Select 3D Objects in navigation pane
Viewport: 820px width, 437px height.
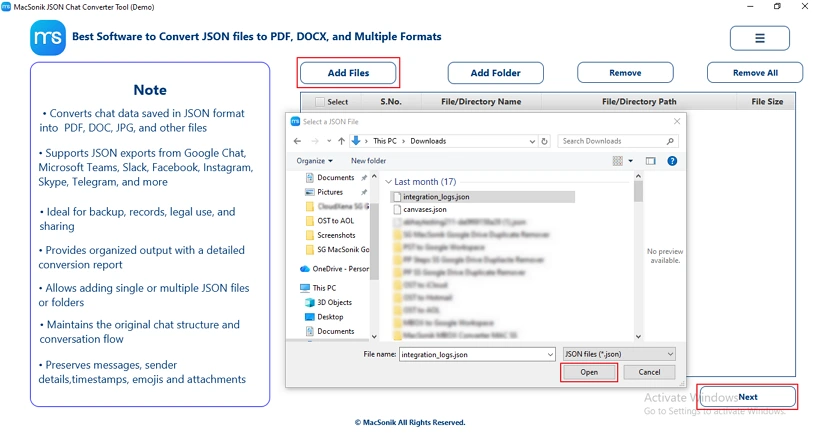pyautogui.click(x=334, y=303)
